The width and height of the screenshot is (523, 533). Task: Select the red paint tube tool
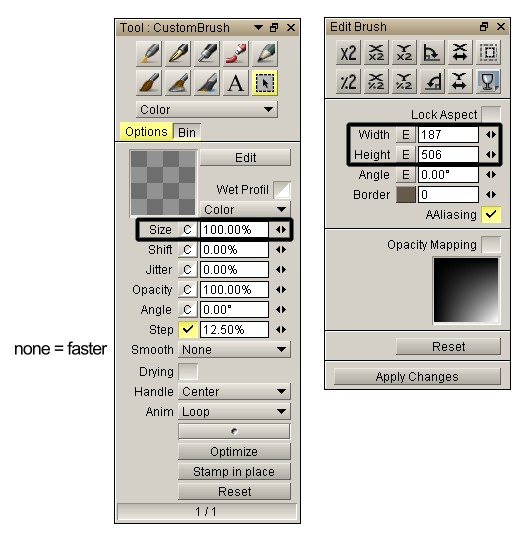pyautogui.click(x=236, y=54)
